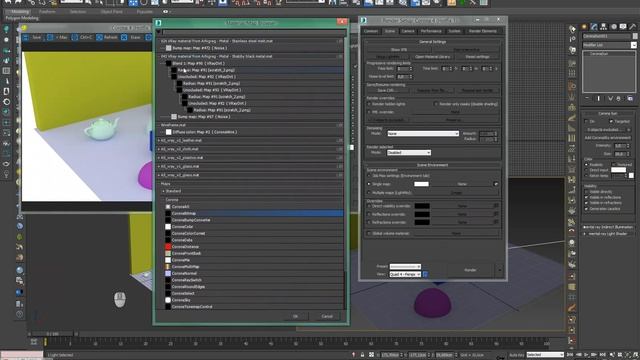Enable Reflections override checkbox
Viewport: 640px width, 360px height.
click(369, 214)
